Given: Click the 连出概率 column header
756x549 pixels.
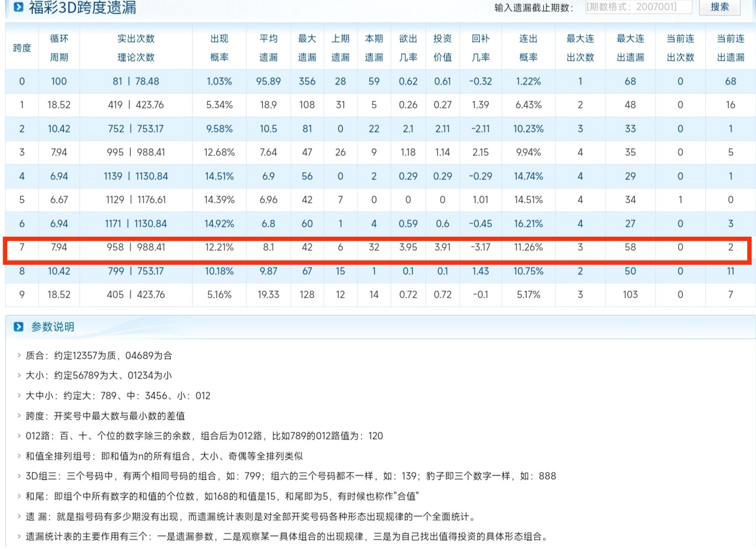Looking at the screenshot, I should click(x=528, y=48).
